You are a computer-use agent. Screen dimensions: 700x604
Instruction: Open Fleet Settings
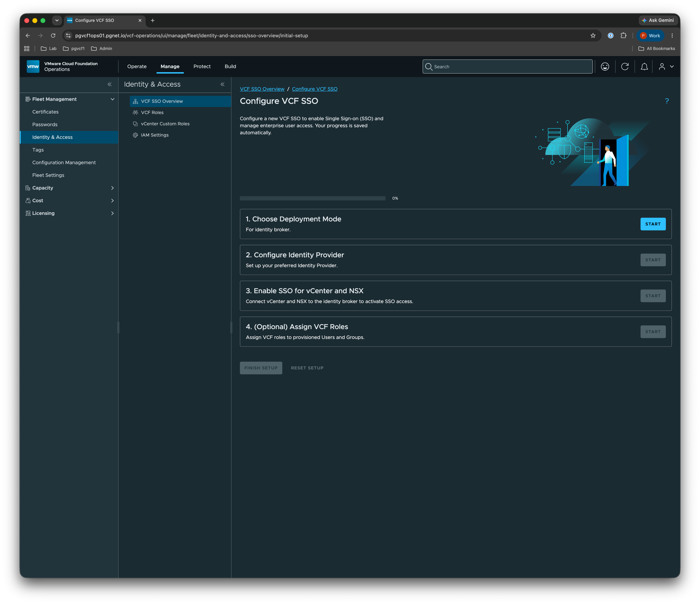(x=69, y=175)
